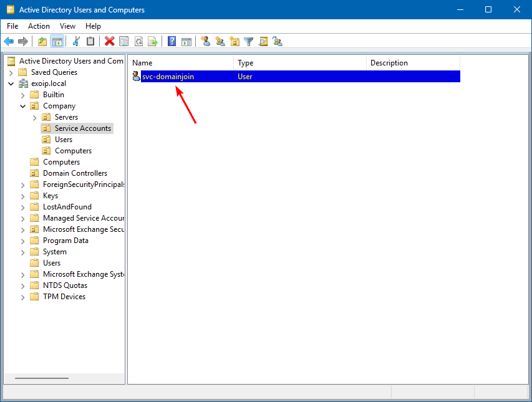Click the Paste clipboard icon
Screen dimensions: 532x402
tap(90, 42)
